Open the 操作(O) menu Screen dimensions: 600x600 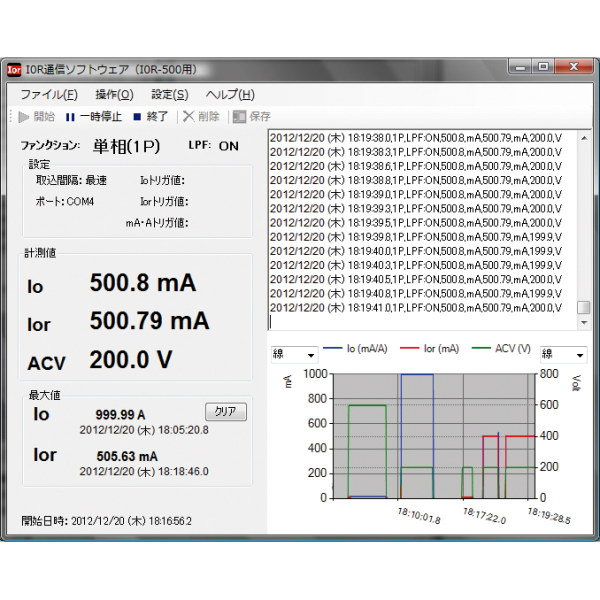pyautogui.click(x=114, y=94)
